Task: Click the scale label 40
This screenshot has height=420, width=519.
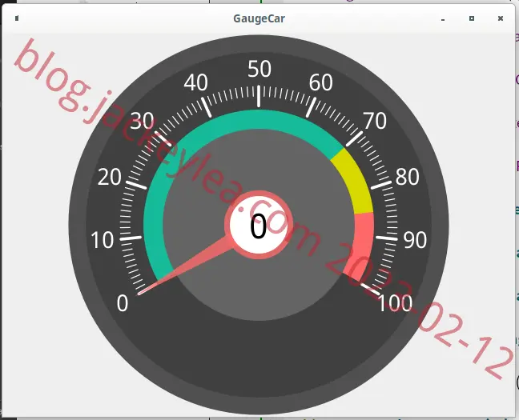Action: [x=195, y=82]
